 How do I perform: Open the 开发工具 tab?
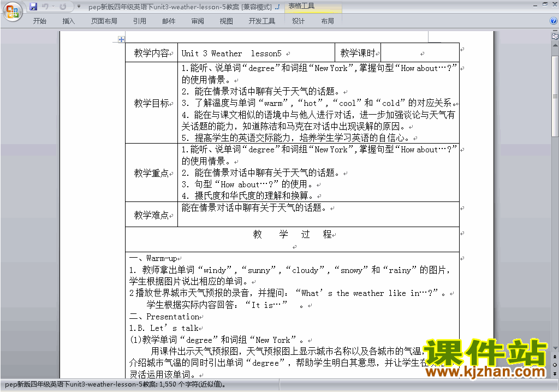coord(261,21)
